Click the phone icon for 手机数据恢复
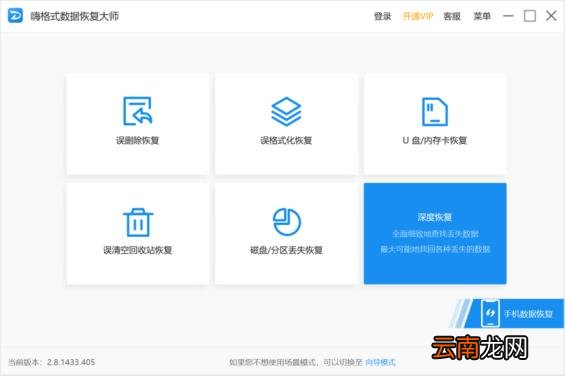 pyautogui.click(x=490, y=313)
